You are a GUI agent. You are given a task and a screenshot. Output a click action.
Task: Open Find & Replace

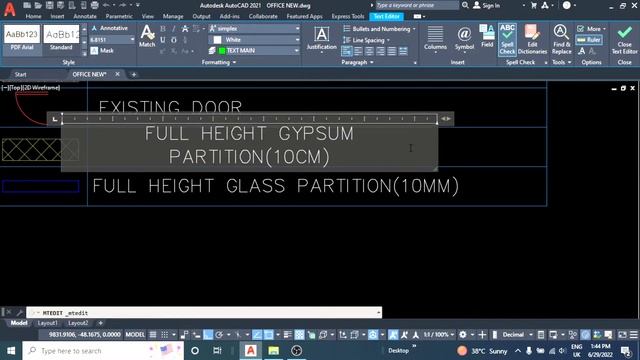(561, 39)
